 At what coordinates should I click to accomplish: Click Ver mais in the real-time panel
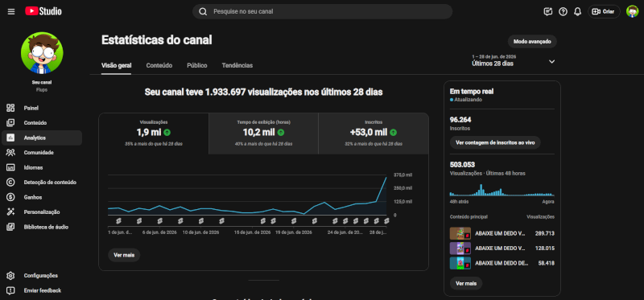tap(466, 283)
